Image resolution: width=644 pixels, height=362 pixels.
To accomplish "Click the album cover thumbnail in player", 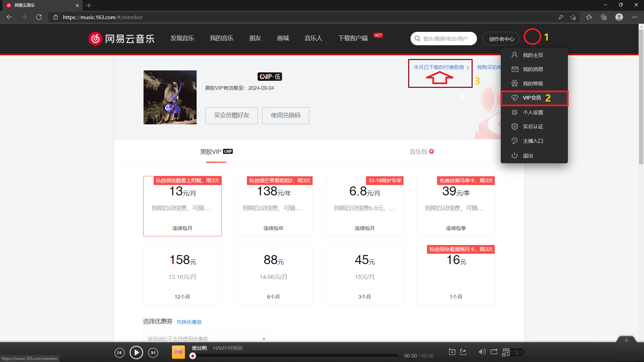I will (x=178, y=352).
